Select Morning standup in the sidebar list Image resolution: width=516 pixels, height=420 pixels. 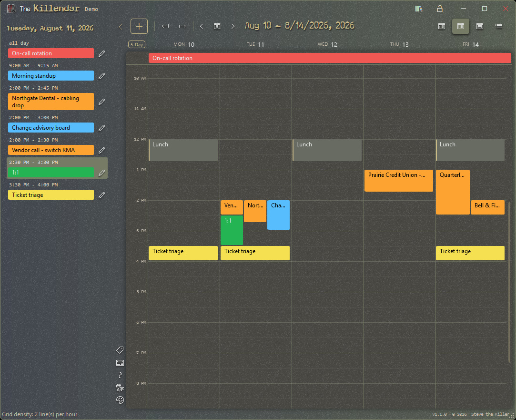point(51,76)
